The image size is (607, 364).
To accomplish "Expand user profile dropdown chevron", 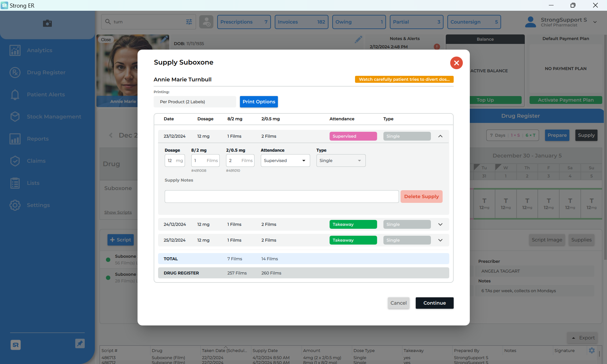I will (x=595, y=22).
